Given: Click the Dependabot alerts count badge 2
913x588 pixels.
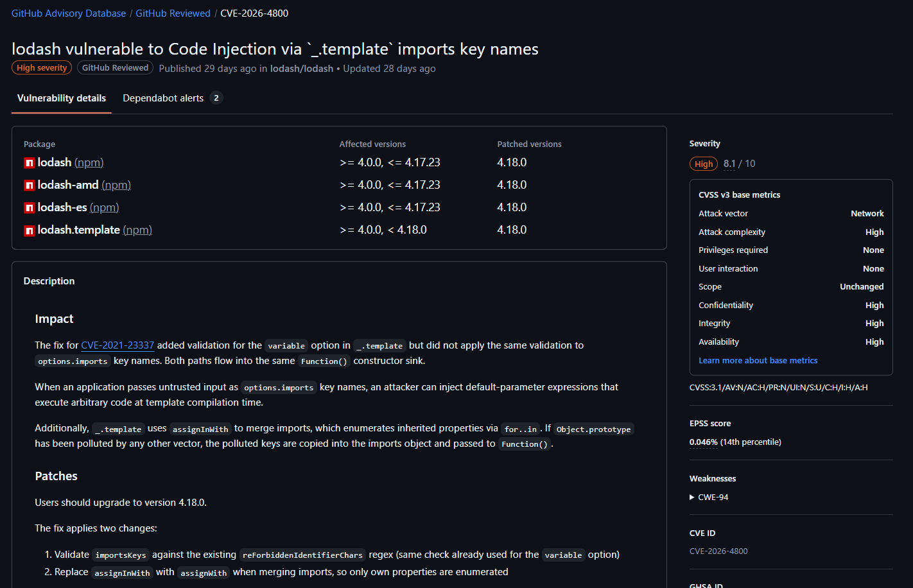Looking at the screenshot, I should [216, 98].
